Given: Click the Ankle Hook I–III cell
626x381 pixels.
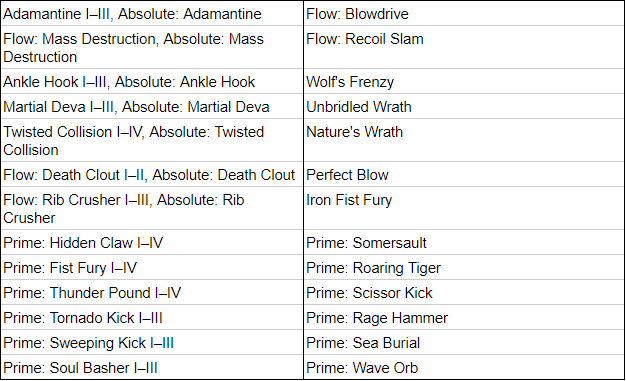Looking at the screenshot, I should [152, 81].
